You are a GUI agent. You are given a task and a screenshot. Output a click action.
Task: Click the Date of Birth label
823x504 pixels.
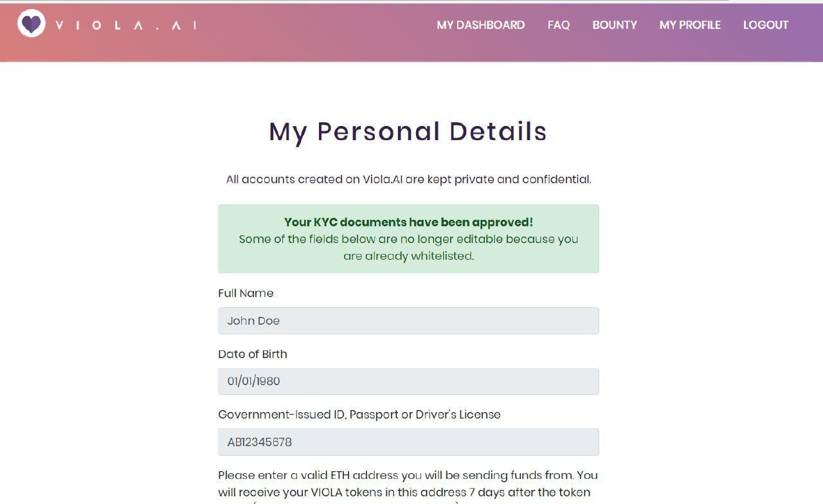point(253,354)
